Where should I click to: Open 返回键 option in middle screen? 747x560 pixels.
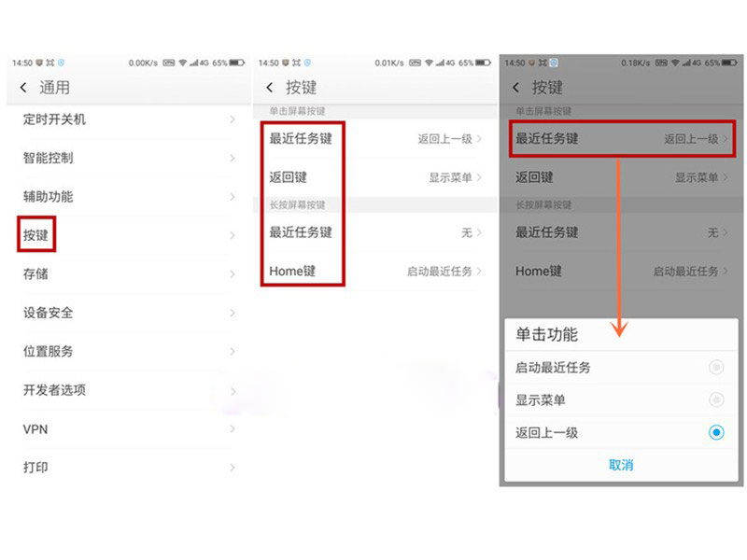(x=375, y=177)
